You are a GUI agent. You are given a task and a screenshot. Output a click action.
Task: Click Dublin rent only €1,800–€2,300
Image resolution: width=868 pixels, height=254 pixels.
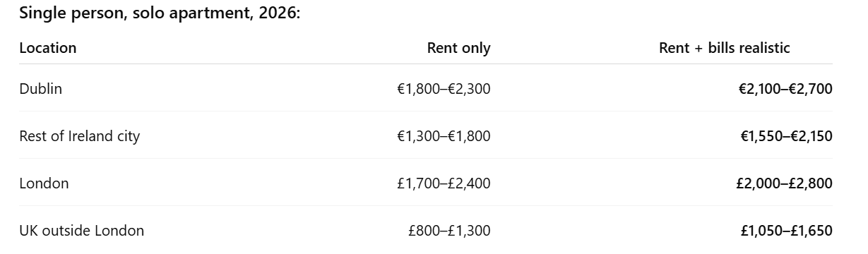pos(444,89)
